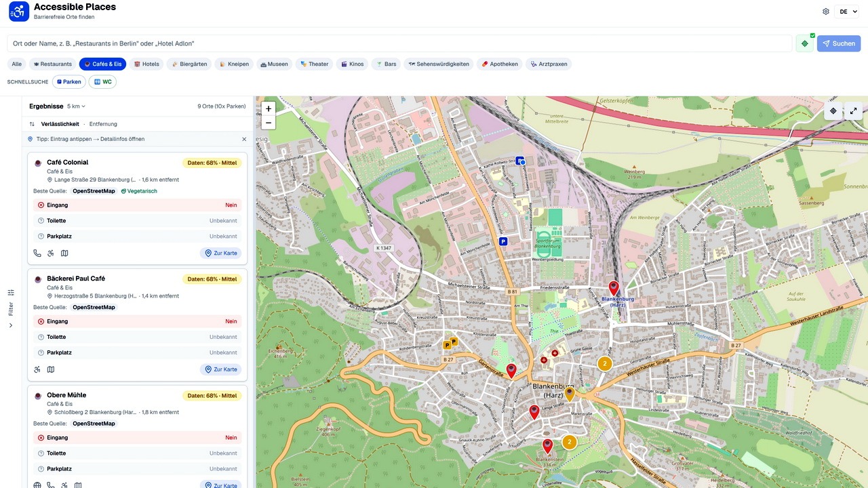Click red marker at Blankenburg station
The width and height of the screenshot is (868, 488).
click(614, 288)
